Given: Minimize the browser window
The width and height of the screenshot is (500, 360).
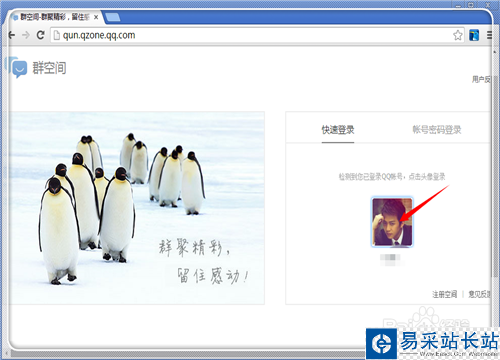Looking at the screenshot, I should point(459,5).
